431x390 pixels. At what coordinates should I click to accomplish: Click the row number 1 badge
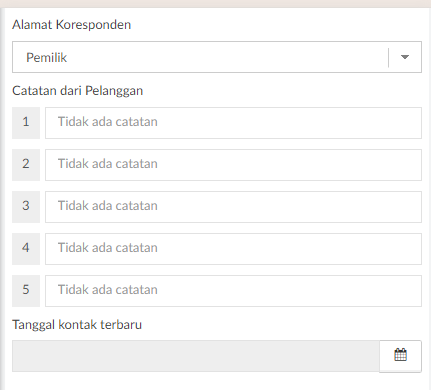click(26, 123)
